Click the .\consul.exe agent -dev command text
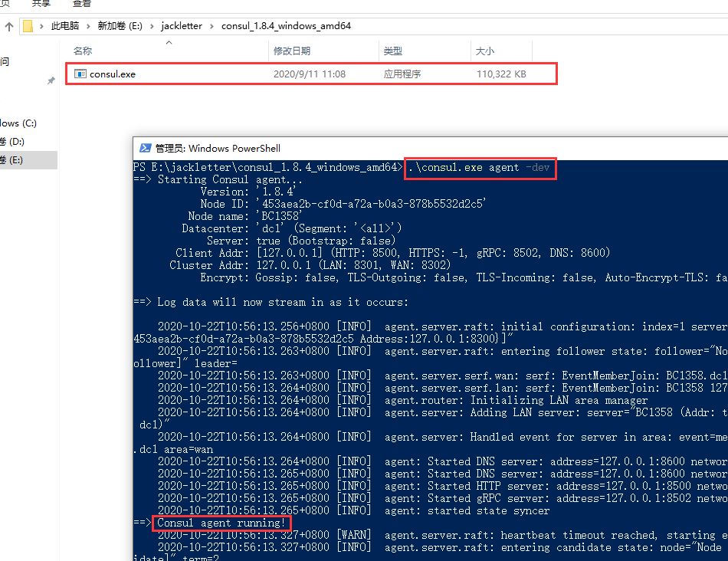The width and height of the screenshot is (728, 561). (x=479, y=168)
